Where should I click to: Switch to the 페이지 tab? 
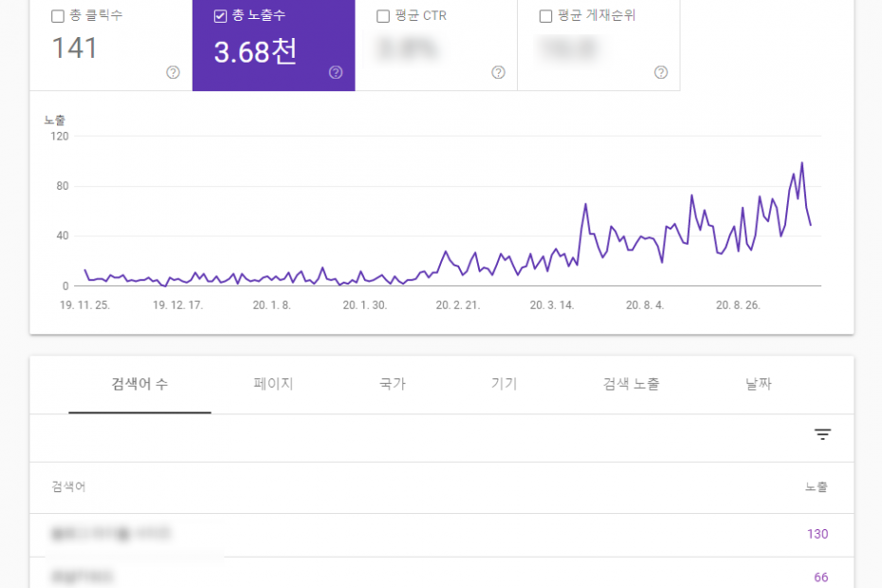point(273,384)
